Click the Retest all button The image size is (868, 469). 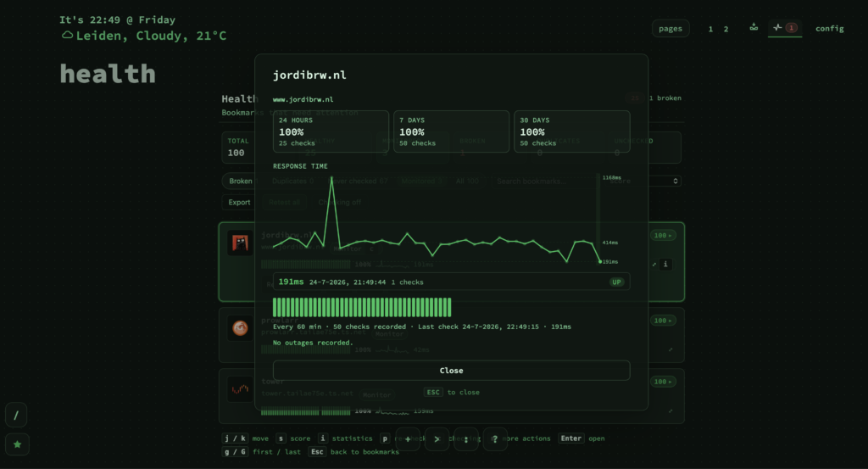coord(284,202)
